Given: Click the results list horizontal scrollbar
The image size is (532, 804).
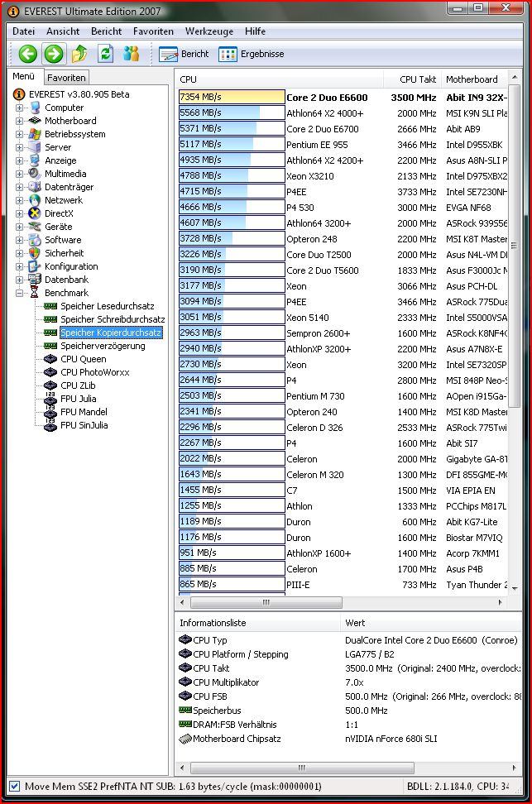Looking at the screenshot, I should click(266, 602).
